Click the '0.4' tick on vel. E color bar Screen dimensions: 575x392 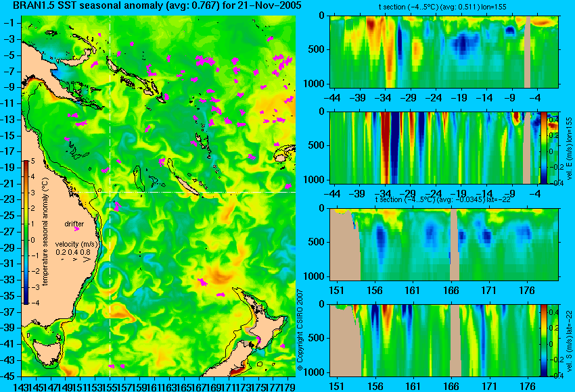[553, 120]
